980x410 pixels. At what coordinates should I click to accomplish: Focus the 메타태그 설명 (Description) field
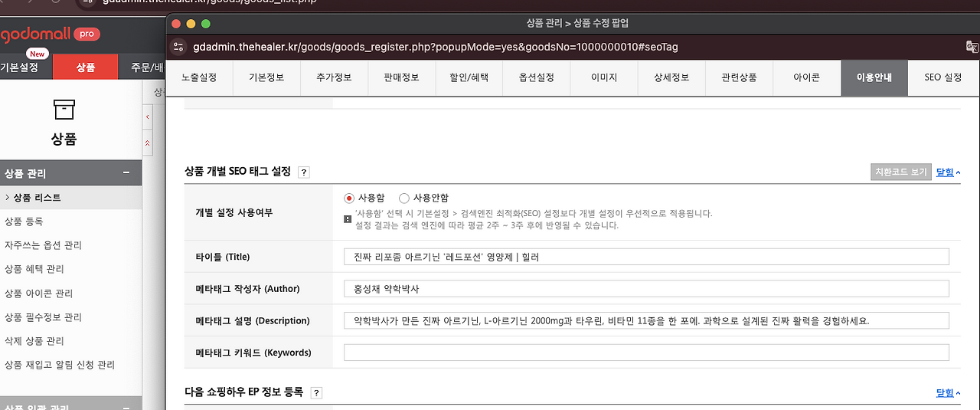[x=646, y=320]
